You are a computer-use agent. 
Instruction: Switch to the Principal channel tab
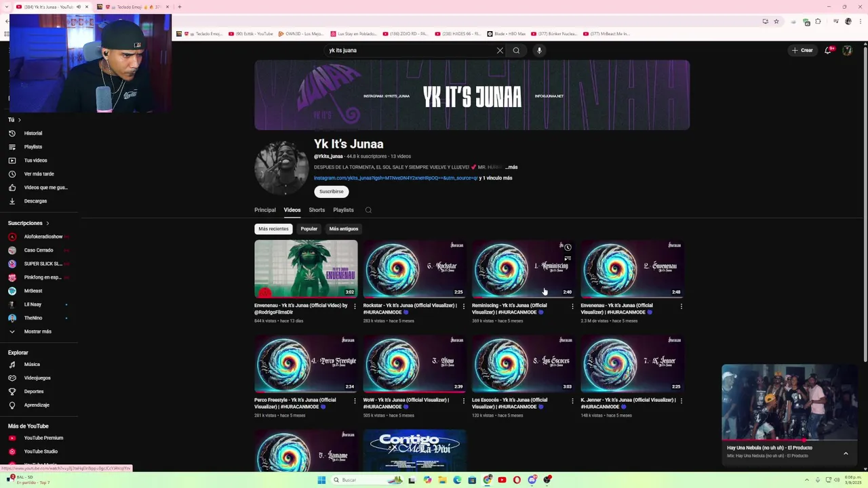click(265, 210)
